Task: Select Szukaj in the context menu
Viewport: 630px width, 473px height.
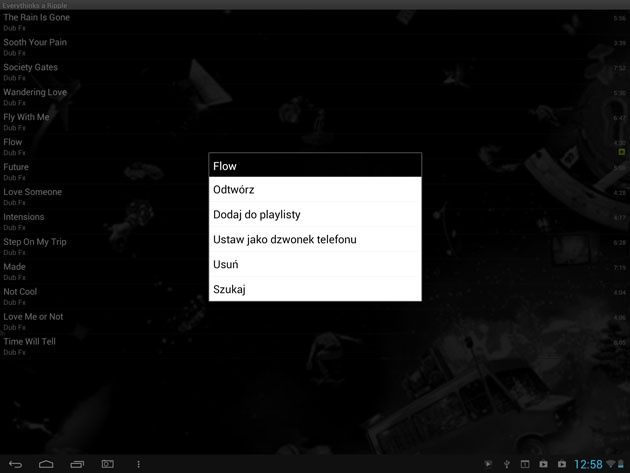Action: pyautogui.click(x=315, y=289)
